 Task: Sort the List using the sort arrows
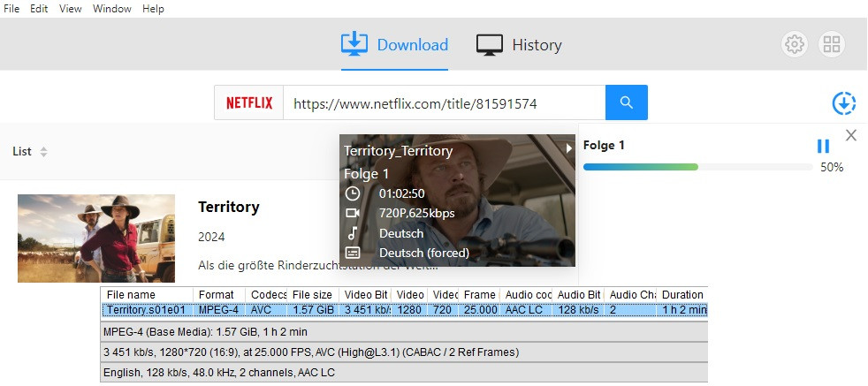point(43,152)
